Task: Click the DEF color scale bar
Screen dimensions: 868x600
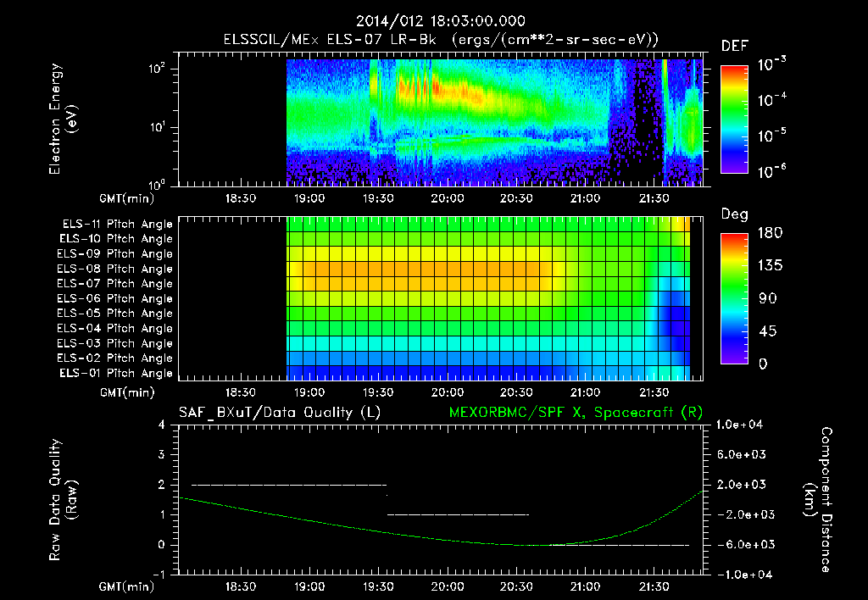Action: tap(734, 119)
